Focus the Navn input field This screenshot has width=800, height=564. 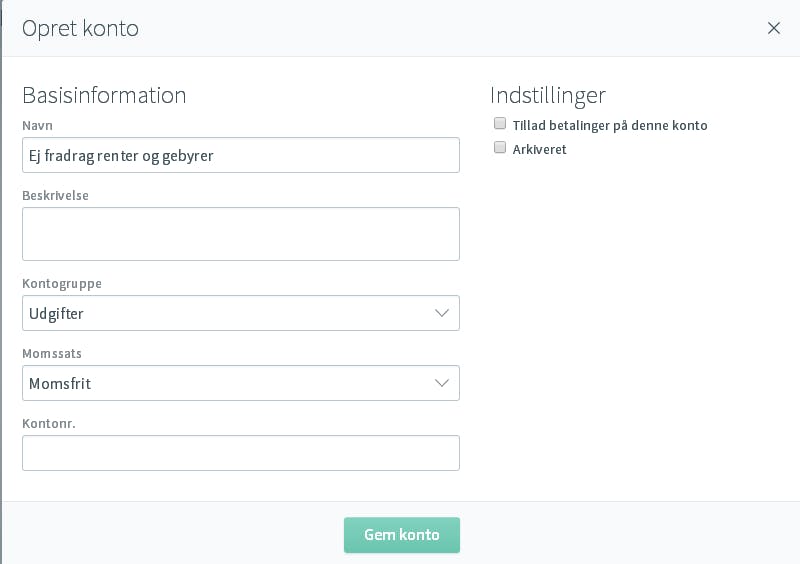[241, 155]
